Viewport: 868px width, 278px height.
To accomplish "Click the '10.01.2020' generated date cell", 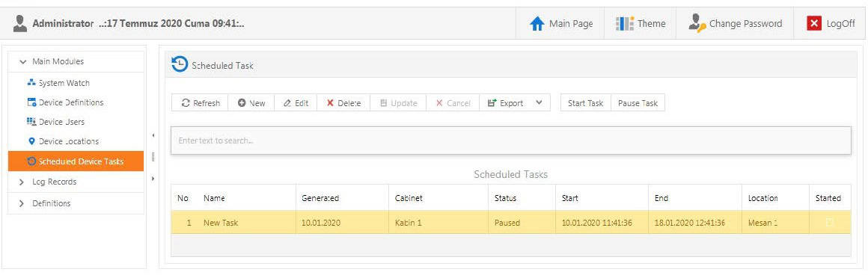I will point(342,223).
